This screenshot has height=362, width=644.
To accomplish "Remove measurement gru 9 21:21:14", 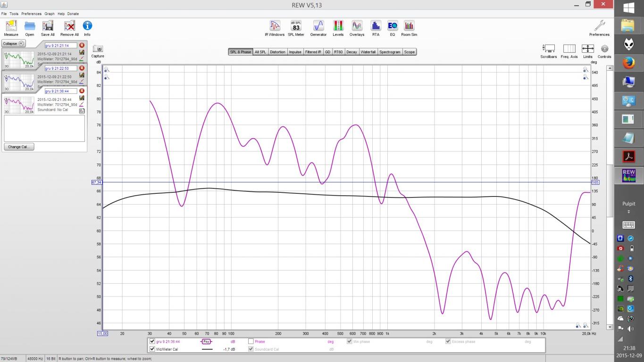I will click(x=82, y=45).
